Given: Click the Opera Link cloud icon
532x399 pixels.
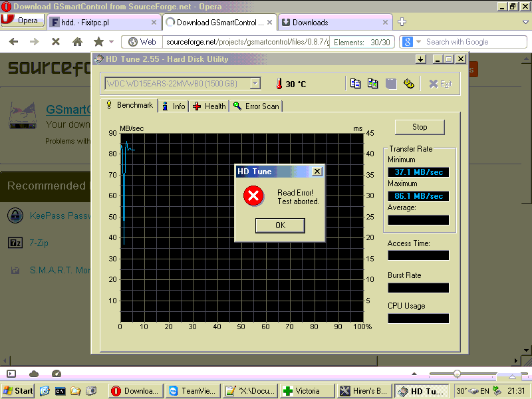Looking at the screenshot, I should pos(34,374).
